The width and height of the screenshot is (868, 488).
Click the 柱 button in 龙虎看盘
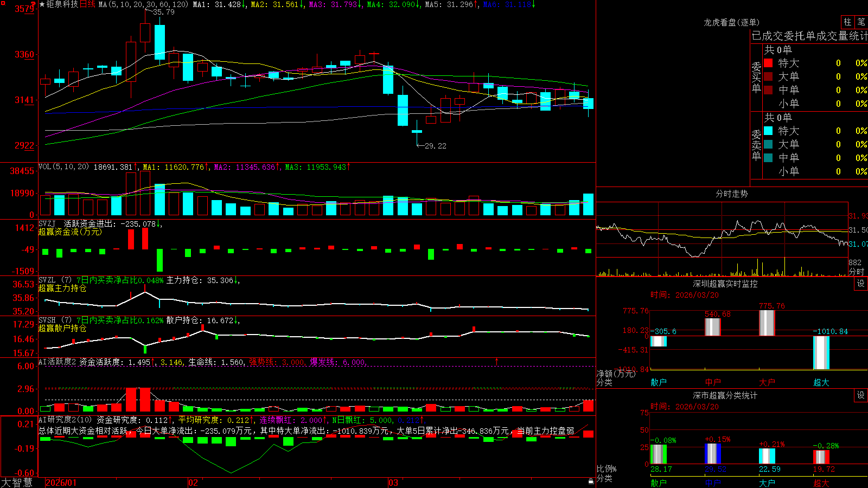(847, 22)
